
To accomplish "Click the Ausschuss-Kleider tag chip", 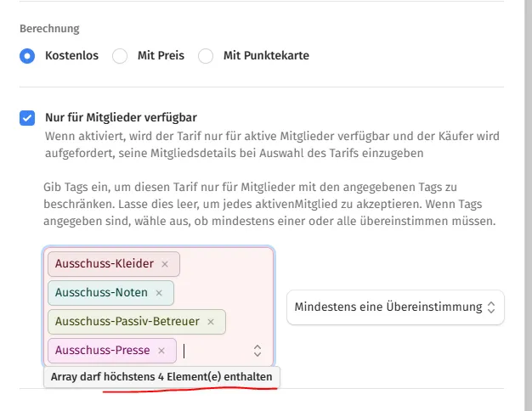I will click(x=114, y=264).
